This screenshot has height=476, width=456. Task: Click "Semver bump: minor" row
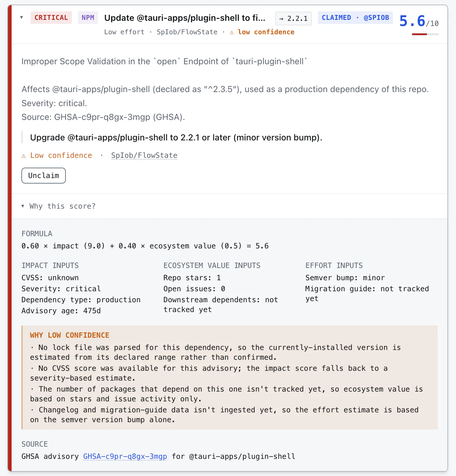345,278
